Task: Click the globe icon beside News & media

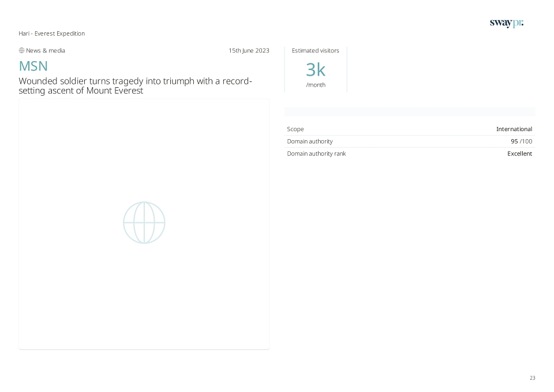Action: [21, 51]
